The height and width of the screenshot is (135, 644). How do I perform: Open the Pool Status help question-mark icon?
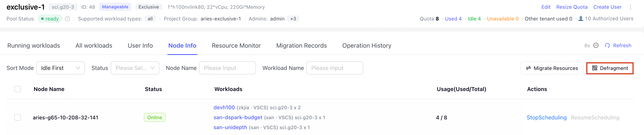coord(68,19)
